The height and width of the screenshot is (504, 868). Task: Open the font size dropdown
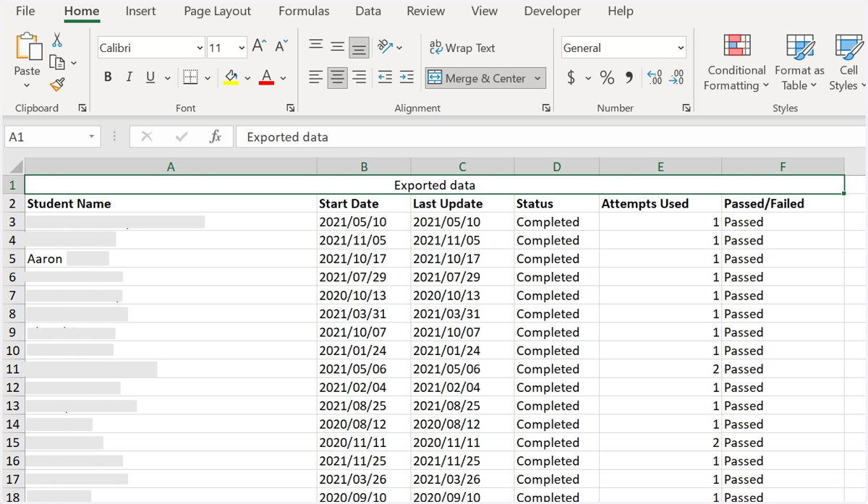coord(242,48)
